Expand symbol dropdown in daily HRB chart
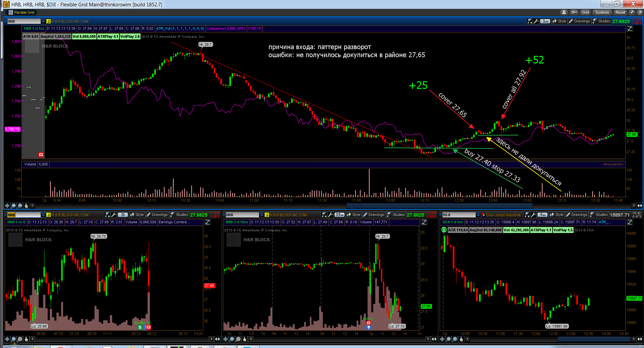The height and width of the screenshot is (348, 644). pyautogui.click(x=43, y=215)
